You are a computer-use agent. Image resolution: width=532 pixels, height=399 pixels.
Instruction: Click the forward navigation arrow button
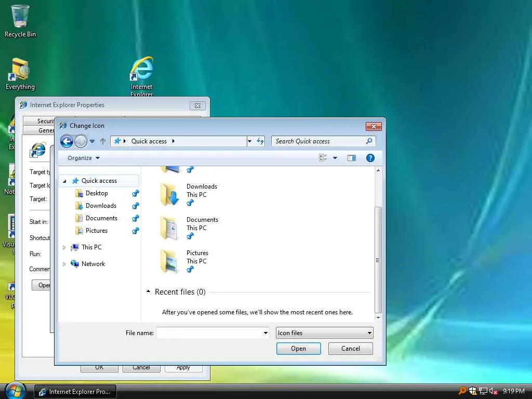tap(81, 141)
